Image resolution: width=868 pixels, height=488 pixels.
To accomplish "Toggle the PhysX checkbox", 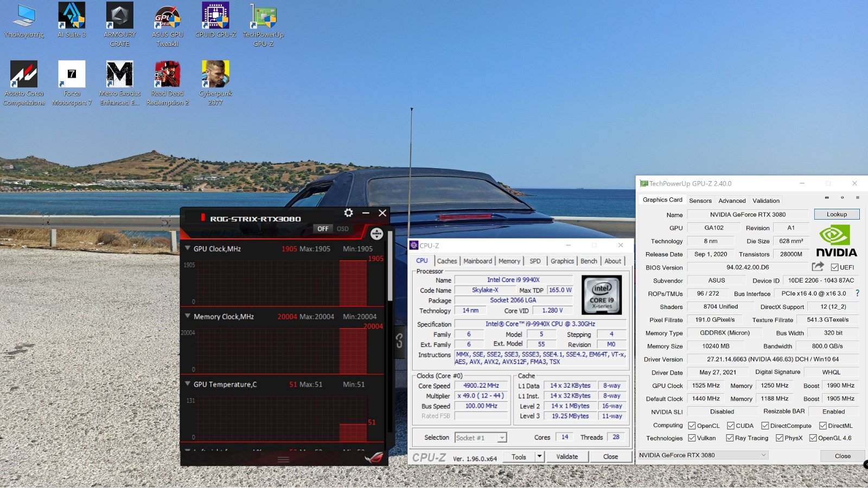I will (780, 438).
